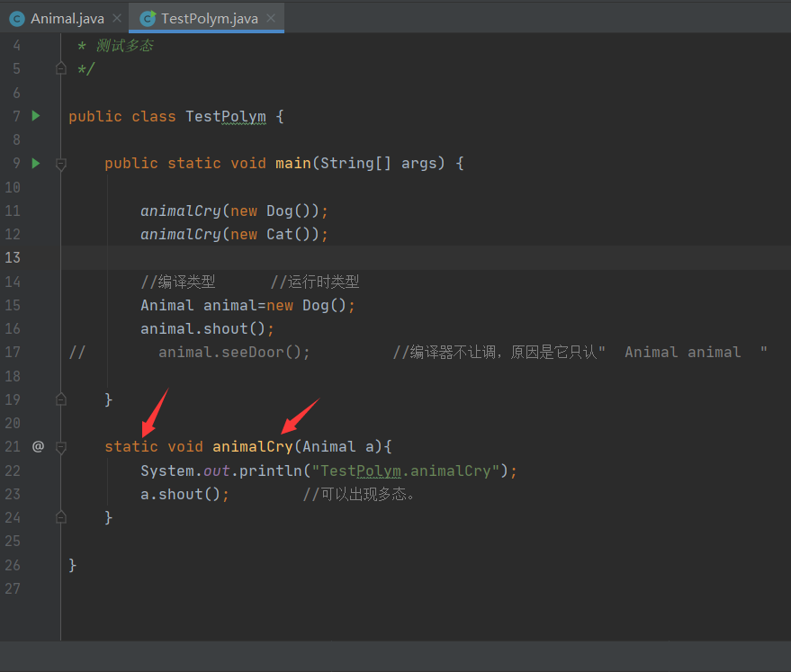Click the 'Animal a' parameter on line 21
Viewport: 791px width, 672px height.
[x=338, y=447]
